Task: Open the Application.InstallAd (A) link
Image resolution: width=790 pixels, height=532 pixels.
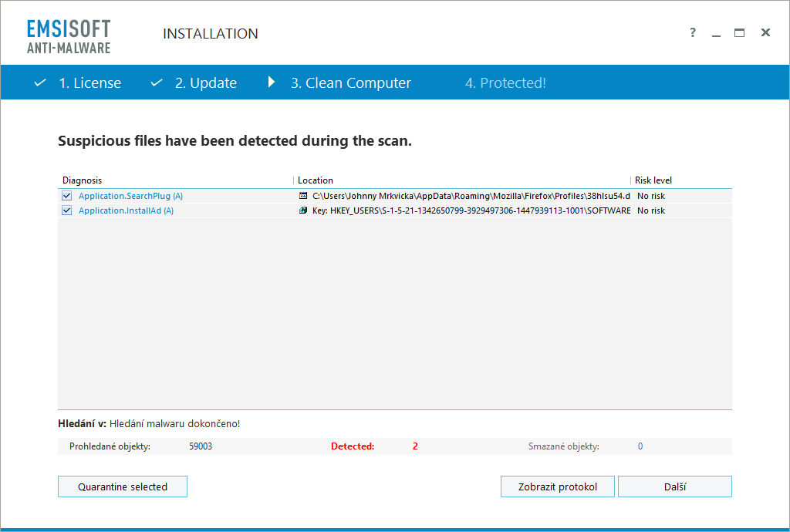Action: click(126, 210)
